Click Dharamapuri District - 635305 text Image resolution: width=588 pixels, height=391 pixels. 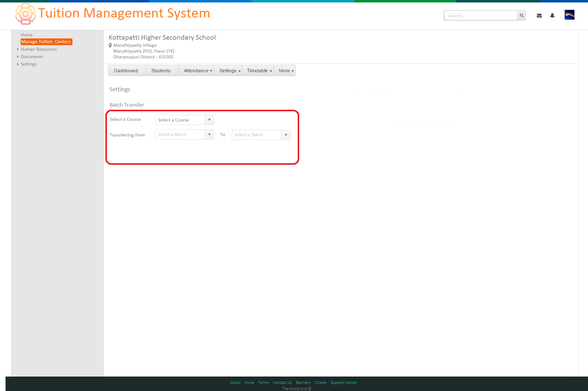[143, 57]
